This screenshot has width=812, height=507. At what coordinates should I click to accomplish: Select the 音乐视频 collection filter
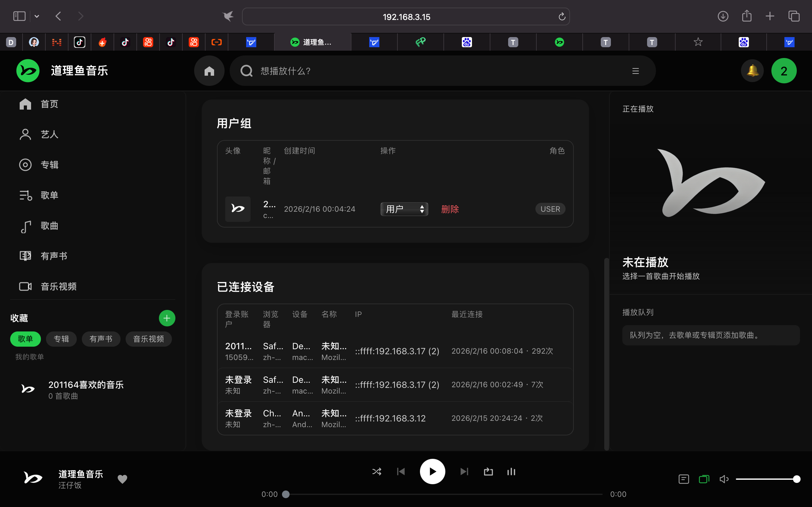pos(148,339)
